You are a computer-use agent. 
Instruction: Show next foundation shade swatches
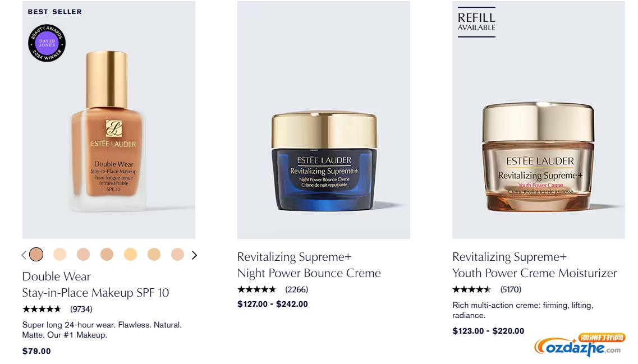click(194, 255)
